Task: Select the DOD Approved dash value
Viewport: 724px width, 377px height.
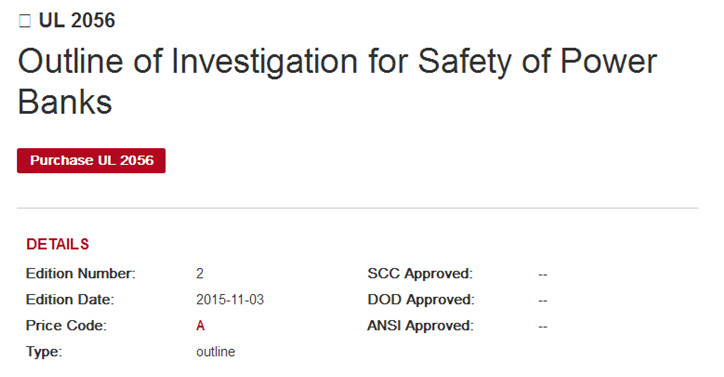Action: tap(543, 301)
